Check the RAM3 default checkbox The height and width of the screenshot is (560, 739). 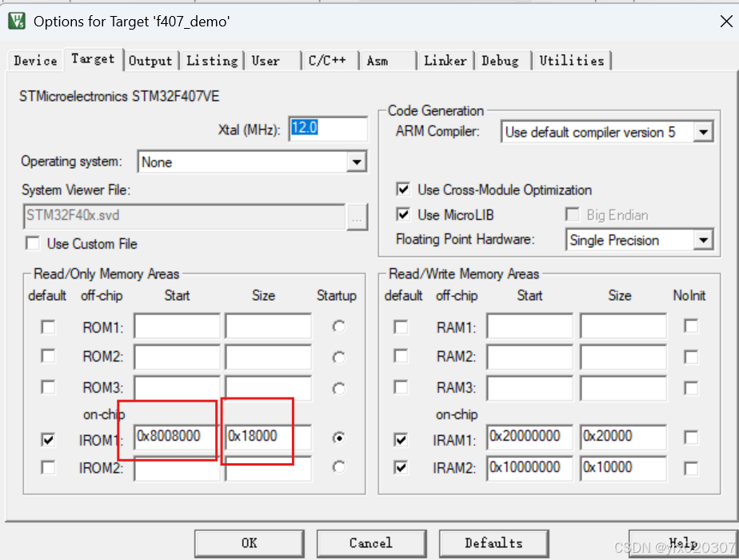[401, 387]
